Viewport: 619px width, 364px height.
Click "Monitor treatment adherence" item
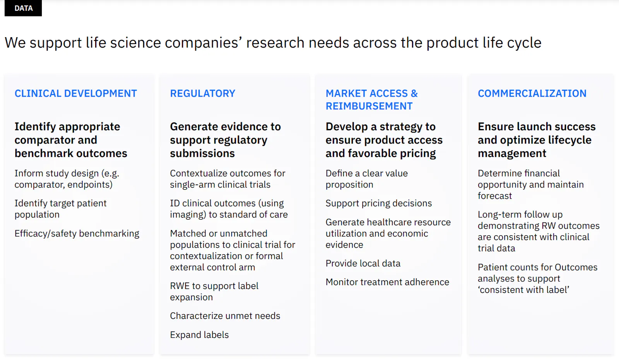(x=387, y=282)
